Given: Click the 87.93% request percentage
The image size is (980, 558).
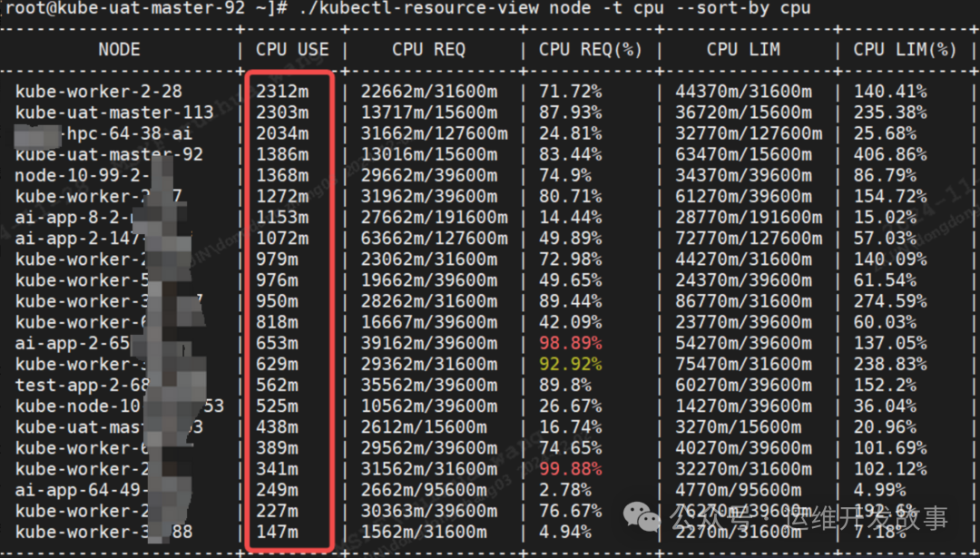Looking at the screenshot, I should (x=571, y=113).
